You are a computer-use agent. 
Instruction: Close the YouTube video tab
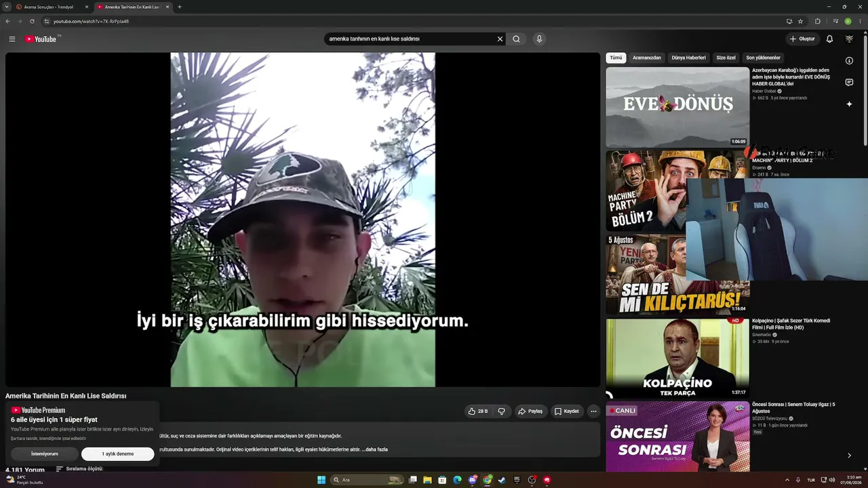pos(167,7)
